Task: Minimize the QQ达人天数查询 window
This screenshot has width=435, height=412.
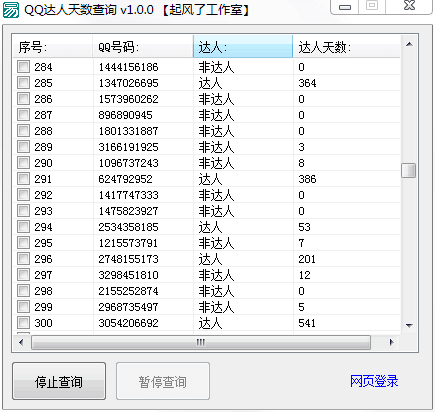Action: coord(345,7)
